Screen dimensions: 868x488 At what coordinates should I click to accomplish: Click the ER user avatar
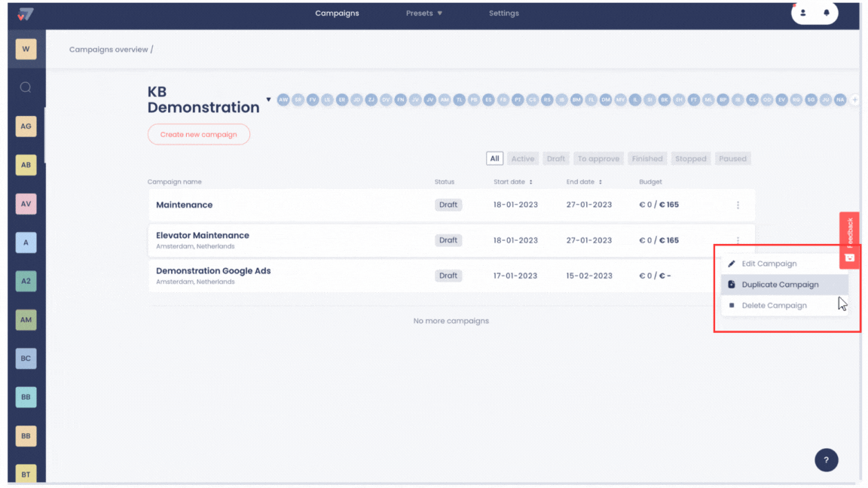(x=342, y=99)
